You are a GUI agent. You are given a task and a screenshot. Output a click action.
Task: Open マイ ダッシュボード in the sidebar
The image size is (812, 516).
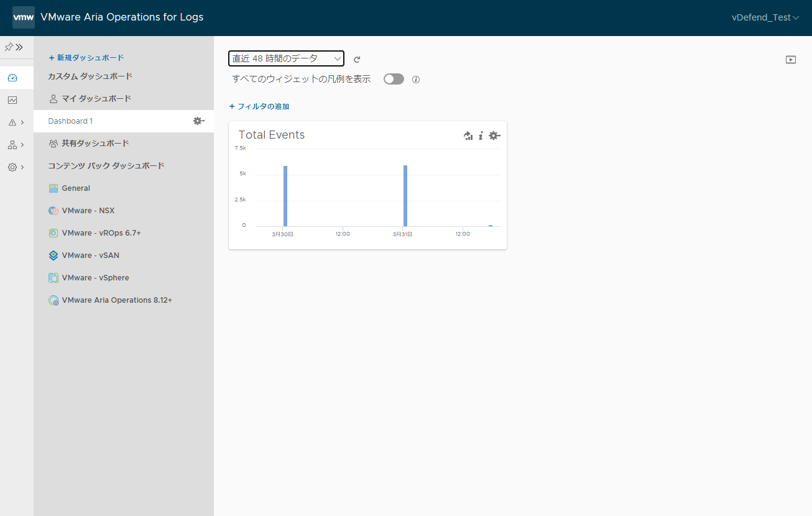(96, 99)
